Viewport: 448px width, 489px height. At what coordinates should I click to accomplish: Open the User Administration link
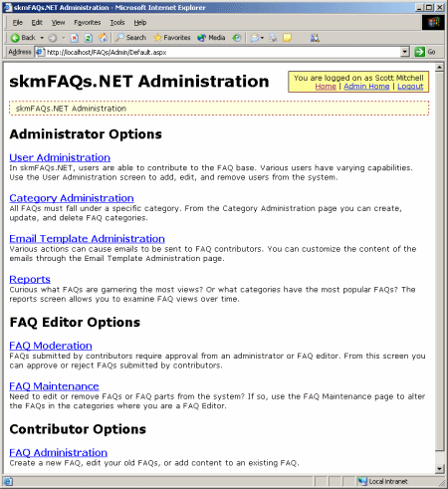point(60,157)
